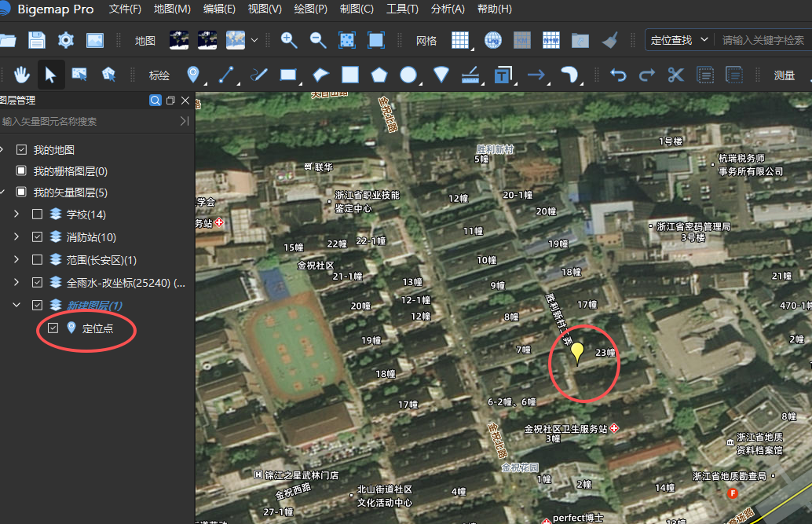Open 绘图(P) menu
Viewport: 812px width, 524px height.
pos(311,9)
